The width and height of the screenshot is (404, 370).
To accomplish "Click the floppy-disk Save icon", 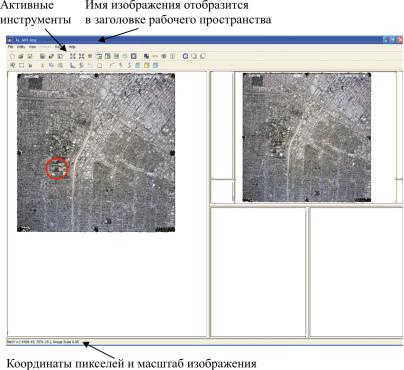I will [x=29, y=56].
